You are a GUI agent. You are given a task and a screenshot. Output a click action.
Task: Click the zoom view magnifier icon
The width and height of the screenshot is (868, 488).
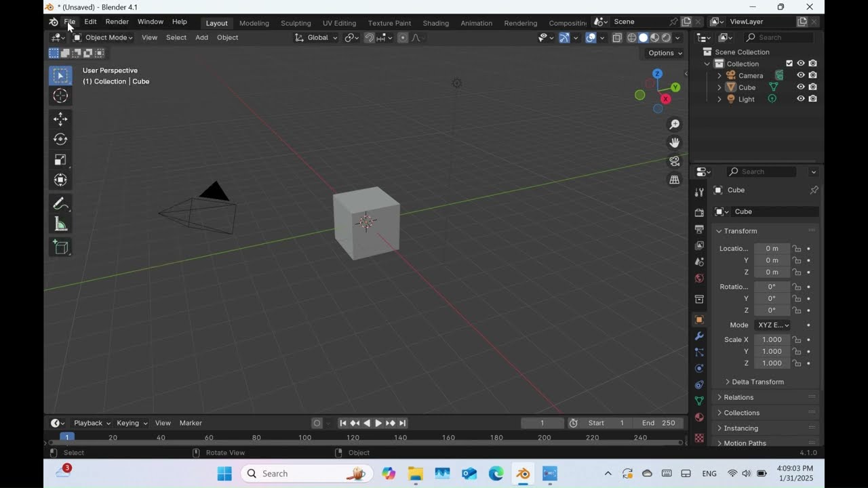[674, 125]
